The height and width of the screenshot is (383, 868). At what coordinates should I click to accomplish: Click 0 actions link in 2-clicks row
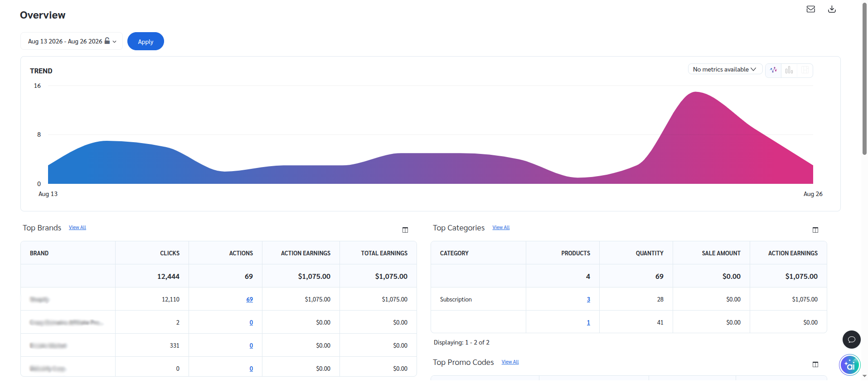251,322
